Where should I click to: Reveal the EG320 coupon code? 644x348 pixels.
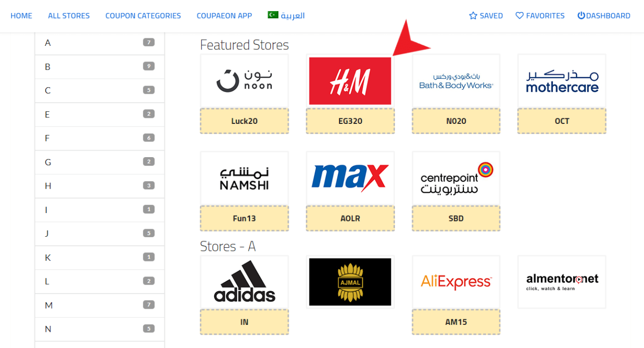point(350,121)
